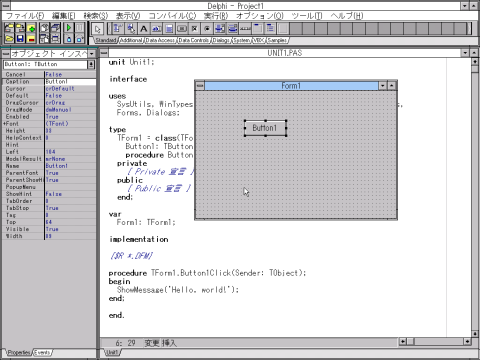This screenshot has width=480, height=360.
Task: Click the Save File floppy icon
Action: point(20,39)
